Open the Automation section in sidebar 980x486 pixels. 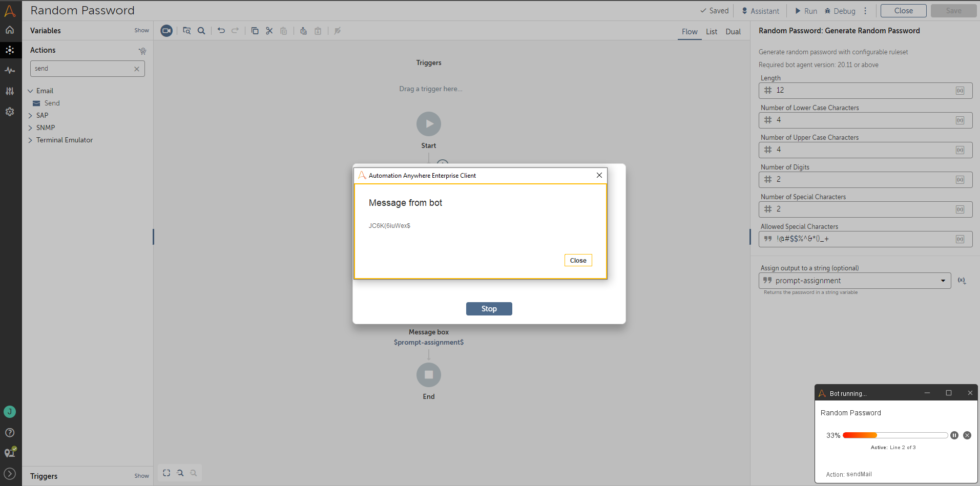tap(10, 50)
